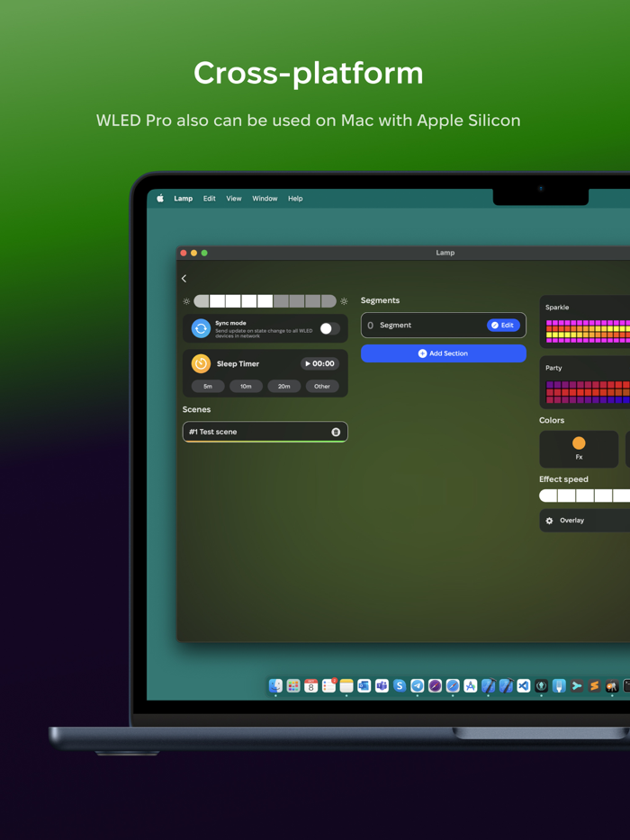
Task: Set sleep timer to 20m
Action: [x=284, y=386]
